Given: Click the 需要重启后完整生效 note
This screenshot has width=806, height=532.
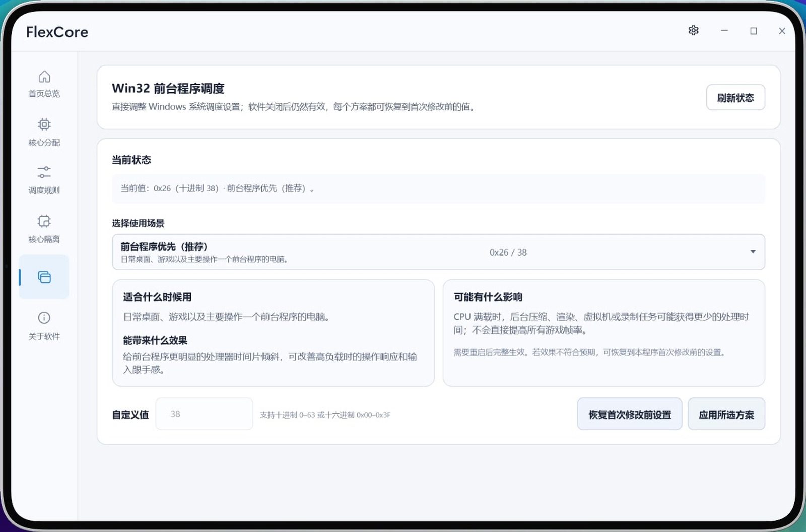Looking at the screenshot, I should coord(590,352).
